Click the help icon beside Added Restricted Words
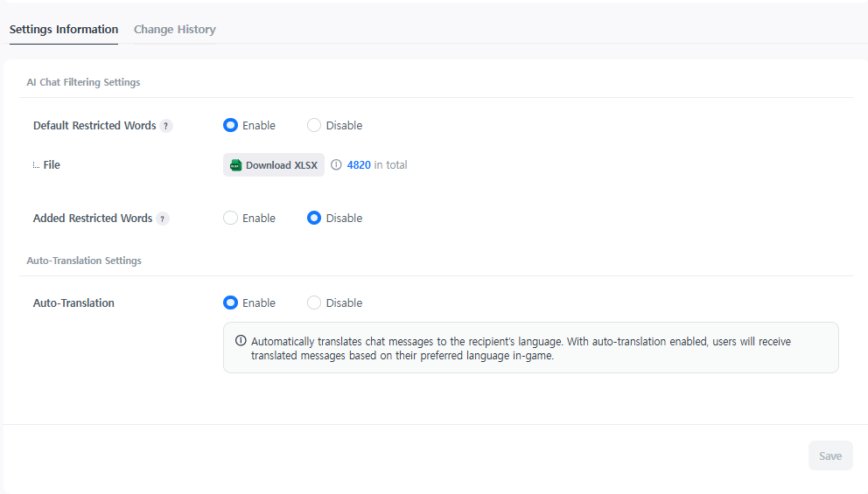The height and width of the screenshot is (494, 868). (x=163, y=219)
